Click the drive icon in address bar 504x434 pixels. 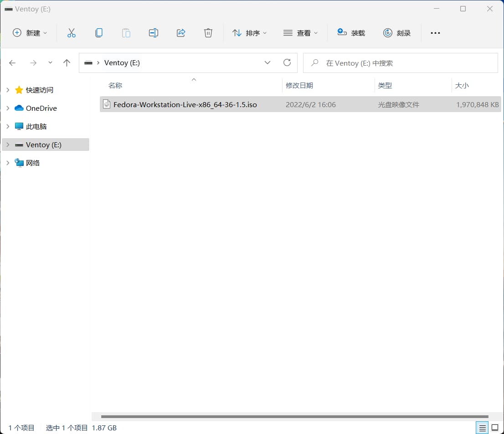coord(88,63)
